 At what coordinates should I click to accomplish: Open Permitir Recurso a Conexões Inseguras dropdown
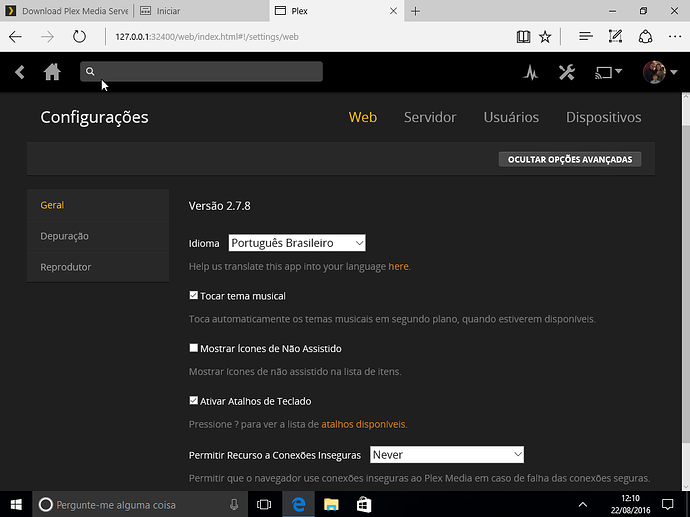click(447, 455)
